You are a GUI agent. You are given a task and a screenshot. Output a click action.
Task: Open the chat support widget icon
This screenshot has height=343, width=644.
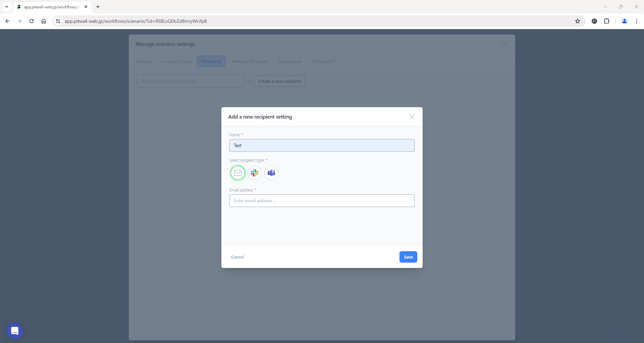point(15,331)
